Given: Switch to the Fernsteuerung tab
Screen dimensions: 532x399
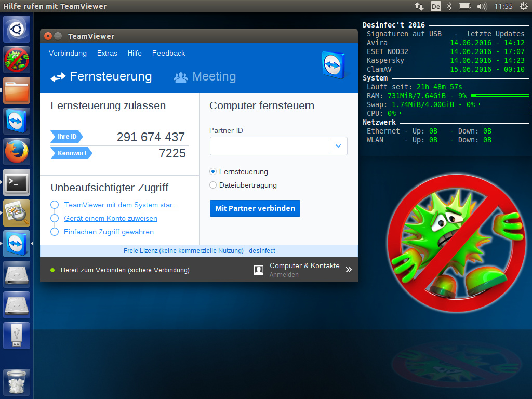Looking at the screenshot, I should click(101, 77).
